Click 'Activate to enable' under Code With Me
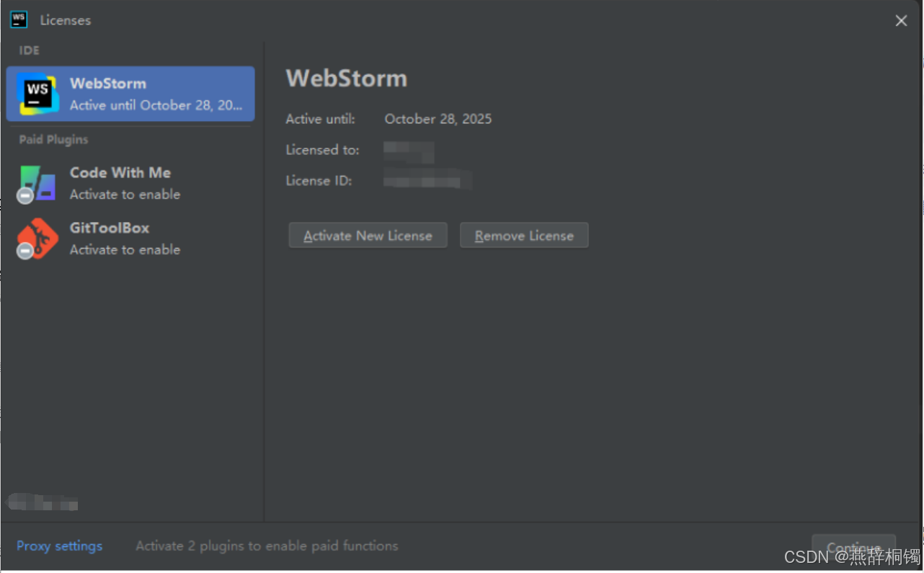924x573 pixels. 125,195
